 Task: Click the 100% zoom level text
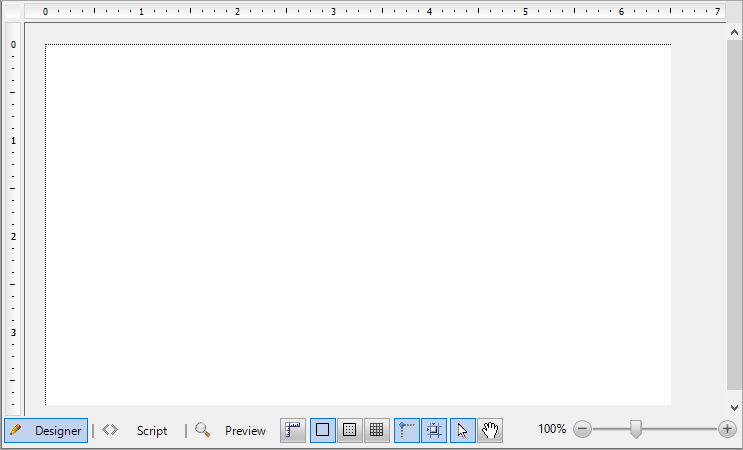point(552,429)
